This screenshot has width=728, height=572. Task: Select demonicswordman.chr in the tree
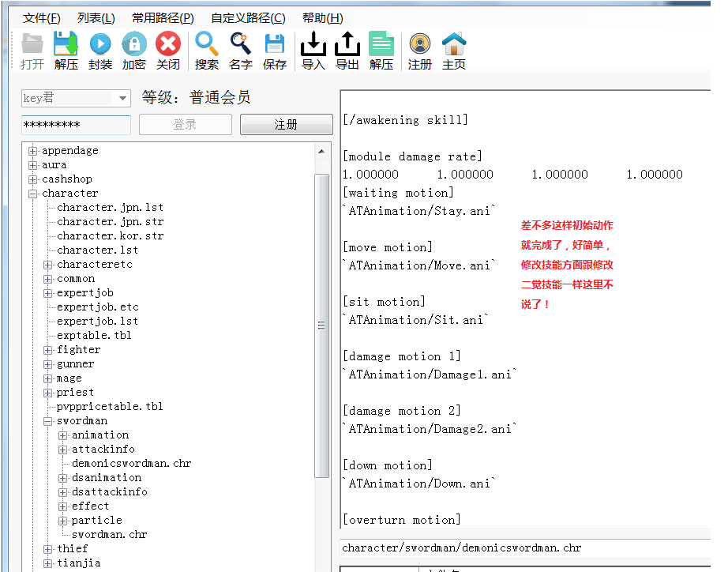(x=131, y=464)
